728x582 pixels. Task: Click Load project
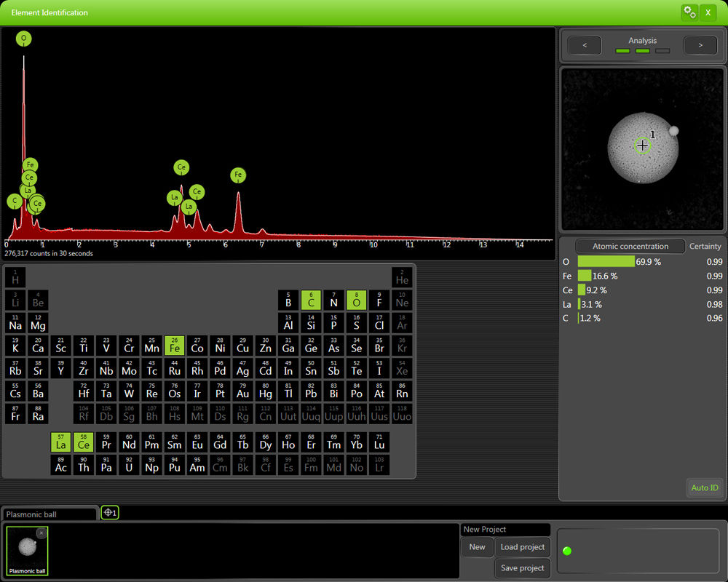click(x=522, y=547)
